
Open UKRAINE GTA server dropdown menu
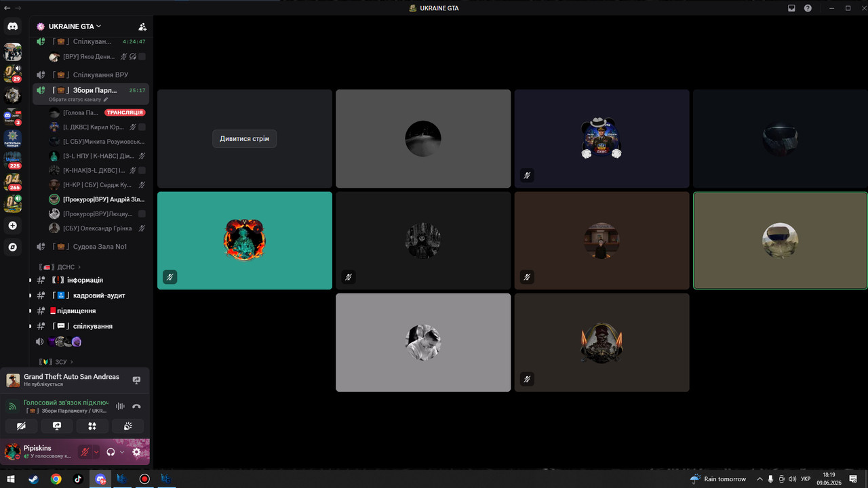[75, 26]
